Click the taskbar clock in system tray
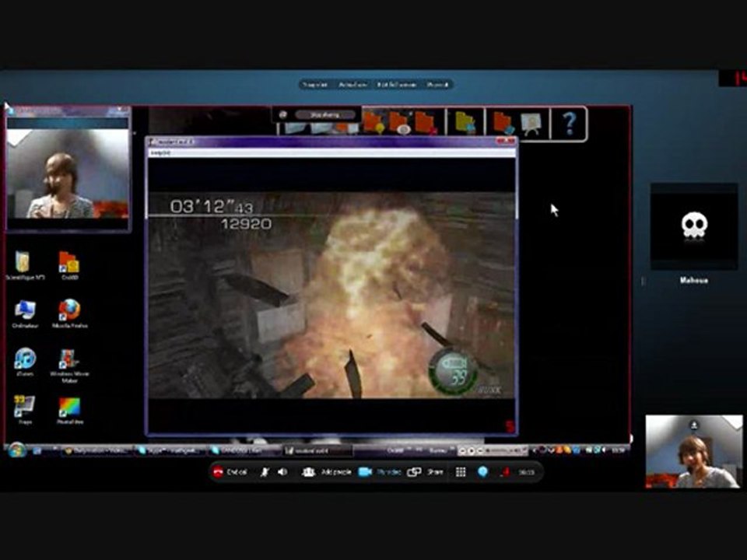 click(x=619, y=450)
